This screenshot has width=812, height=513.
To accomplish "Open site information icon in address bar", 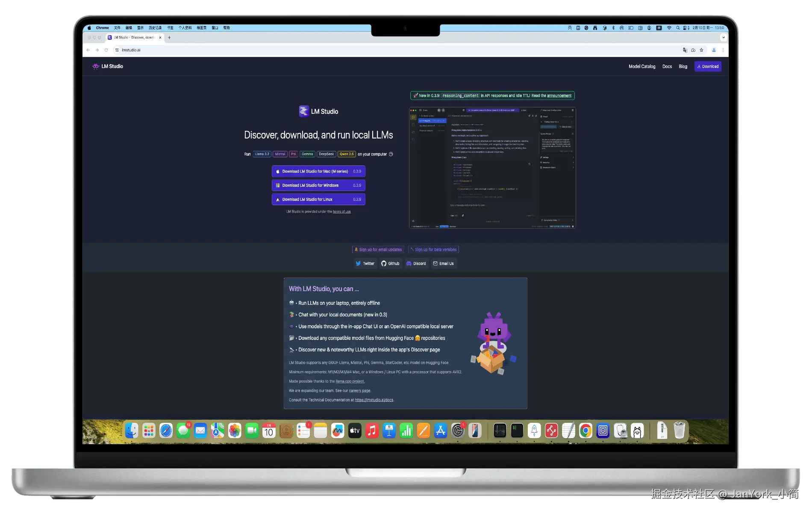I will pyautogui.click(x=117, y=50).
